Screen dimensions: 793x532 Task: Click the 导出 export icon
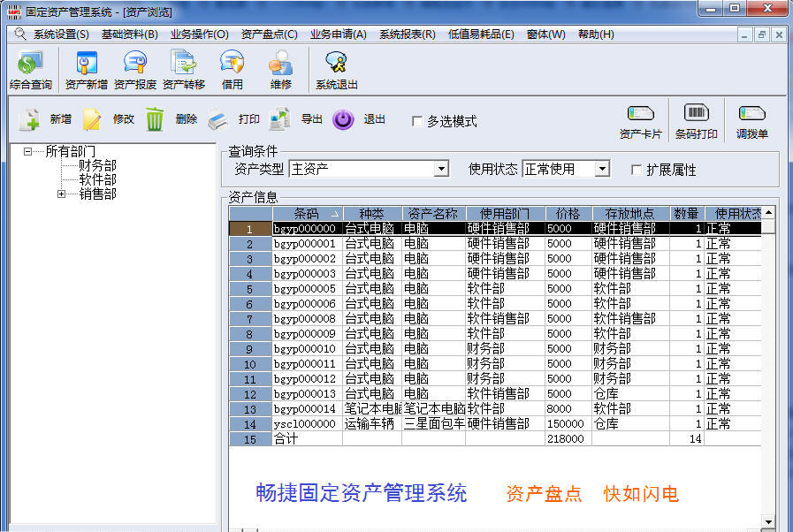pyautogui.click(x=279, y=119)
